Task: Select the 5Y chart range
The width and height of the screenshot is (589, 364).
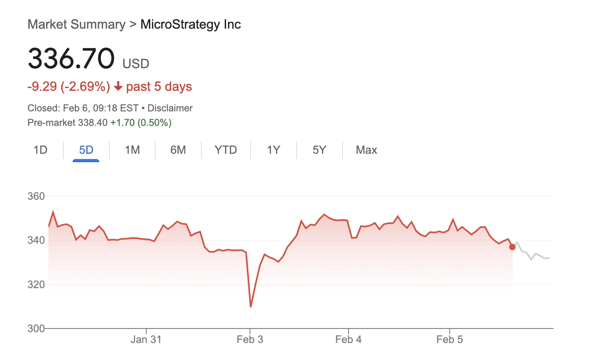Action: (319, 150)
